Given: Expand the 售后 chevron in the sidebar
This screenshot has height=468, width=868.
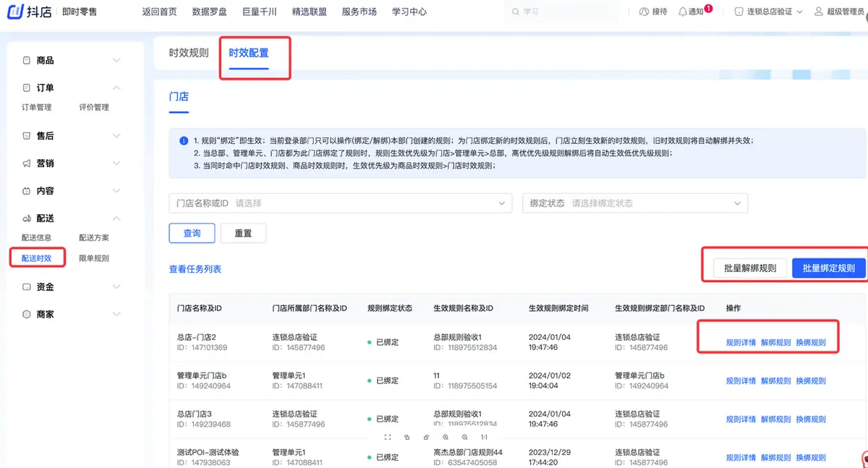Looking at the screenshot, I should click(116, 136).
